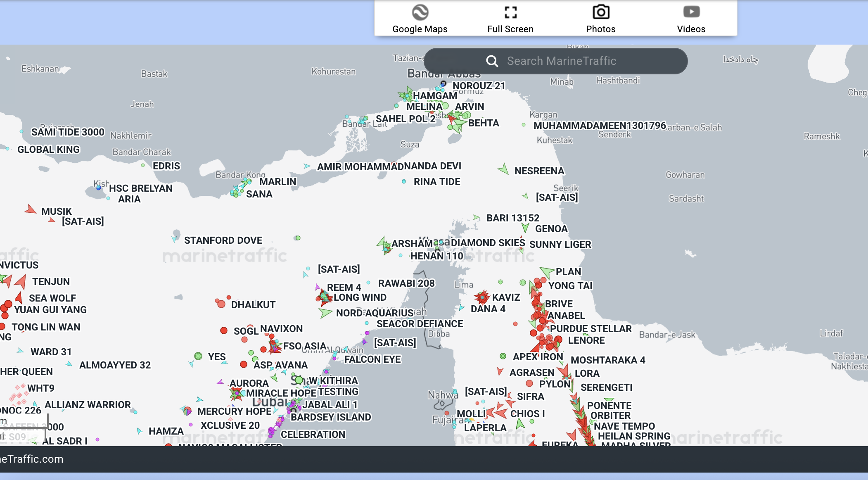Viewport: 868px width, 480px height.
Task: Open the Photos camera icon
Action: [x=601, y=12]
